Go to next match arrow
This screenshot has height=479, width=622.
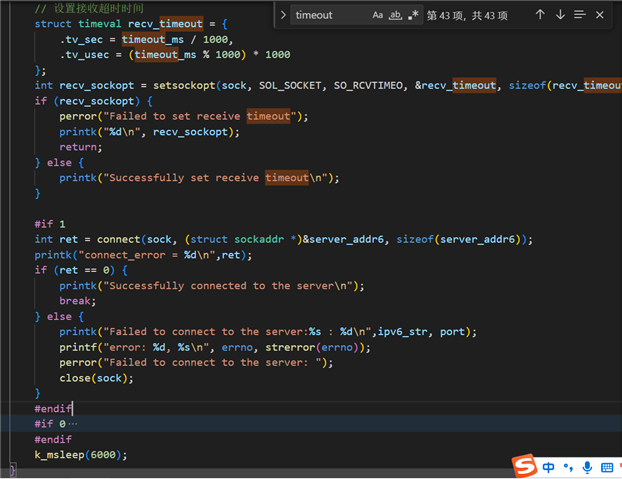point(560,15)
